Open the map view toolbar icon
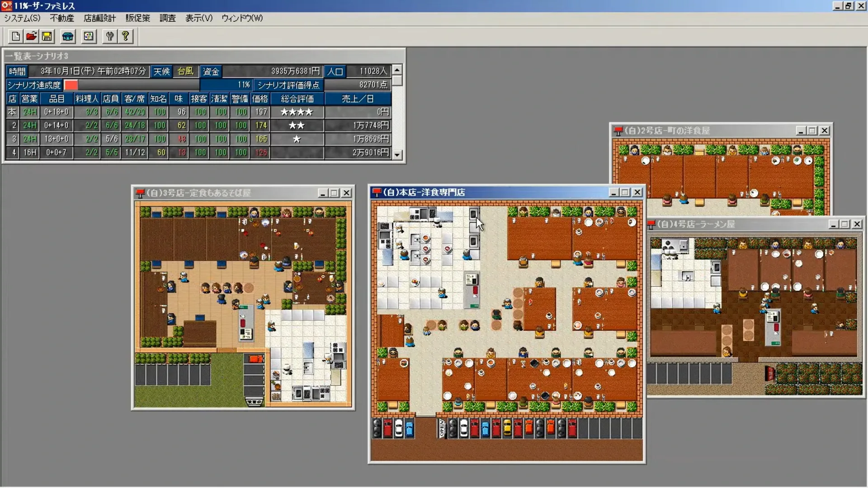868x488 pixels. [88, 37]
